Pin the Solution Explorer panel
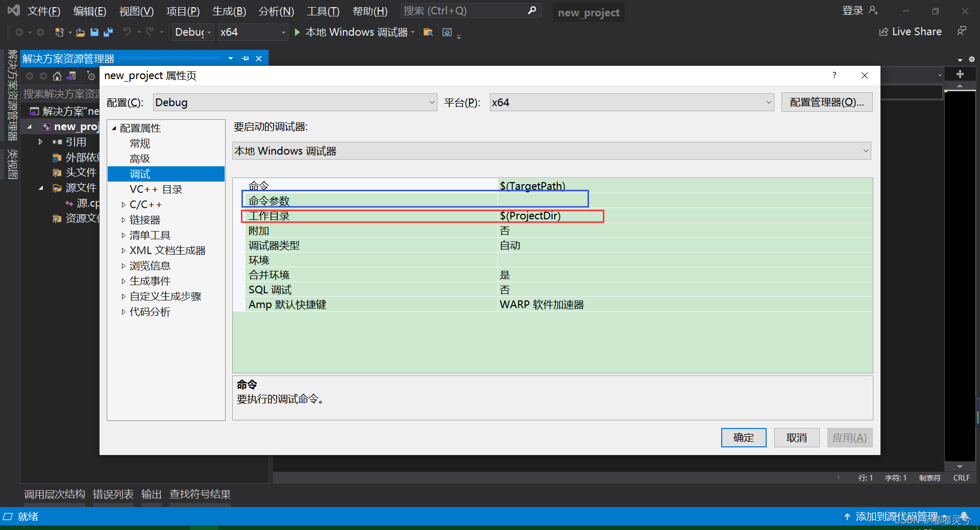Viewport: 980px width, 530px height. click(x=246, y=58)
